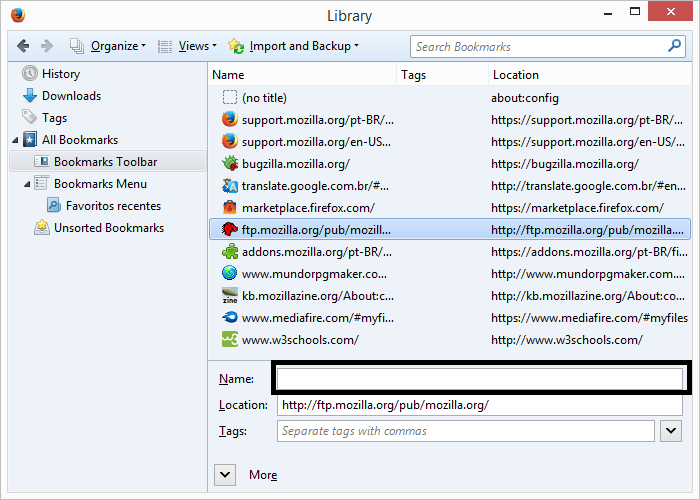This screenshot has height=500, width=700.
Task: Click the Favoritos recentes search-folder icon
Action: pos(54,205)
